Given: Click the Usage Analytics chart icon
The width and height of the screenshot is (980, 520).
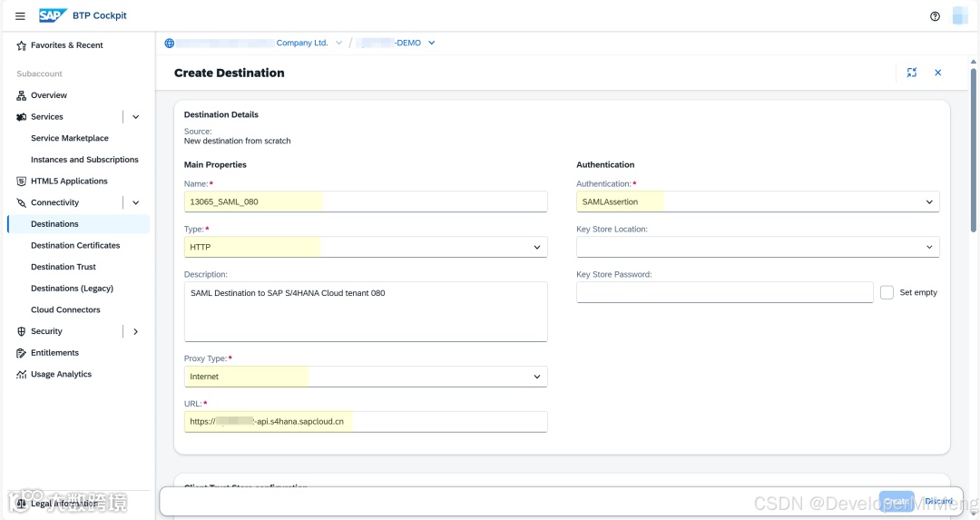Looking at the screenshot, I should coord(22,374).
